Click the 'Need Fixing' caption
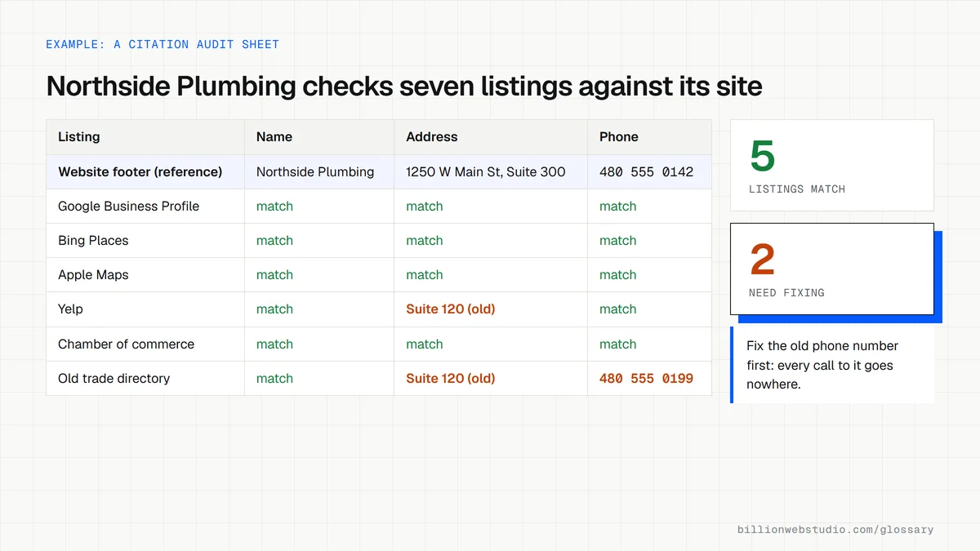This screenshot has height=551, width=980. click(x=786, y=293)
